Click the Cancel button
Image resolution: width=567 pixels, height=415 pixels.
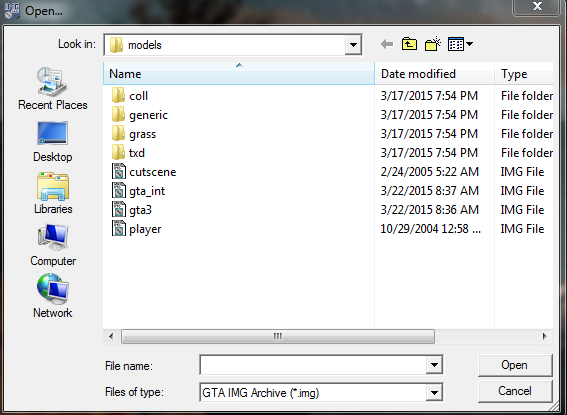coord(515,391)
